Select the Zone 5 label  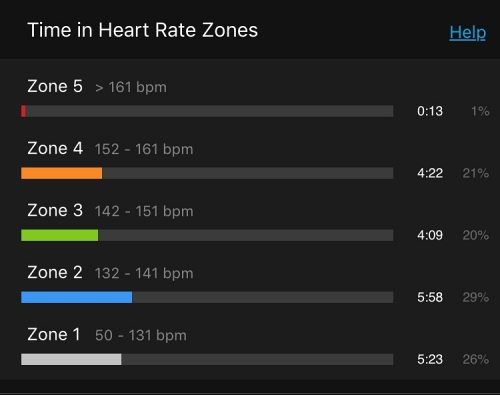tap(55, 86)
